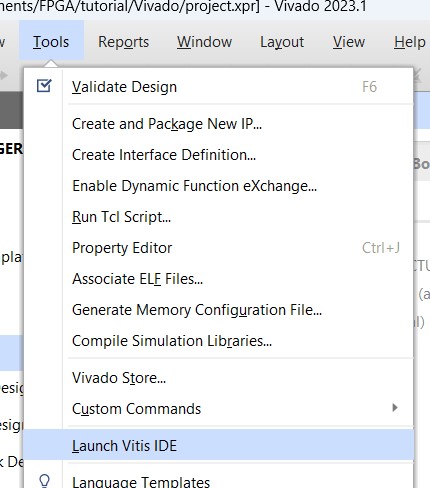Expand the Custom Commands submenu arrow
Image resolution: width=430 pixels, height=488 pixels.
395,408
